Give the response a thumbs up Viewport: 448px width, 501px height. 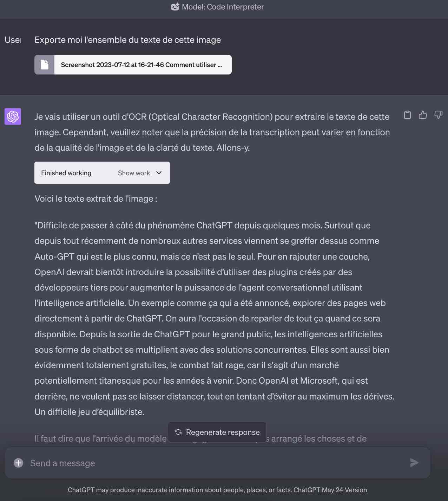click(423, 115)
